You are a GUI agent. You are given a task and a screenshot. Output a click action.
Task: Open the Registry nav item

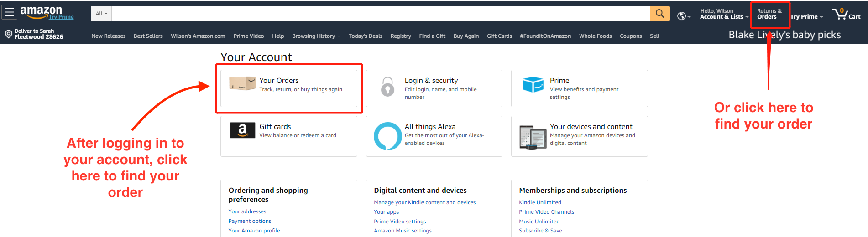tap(401, 36)
